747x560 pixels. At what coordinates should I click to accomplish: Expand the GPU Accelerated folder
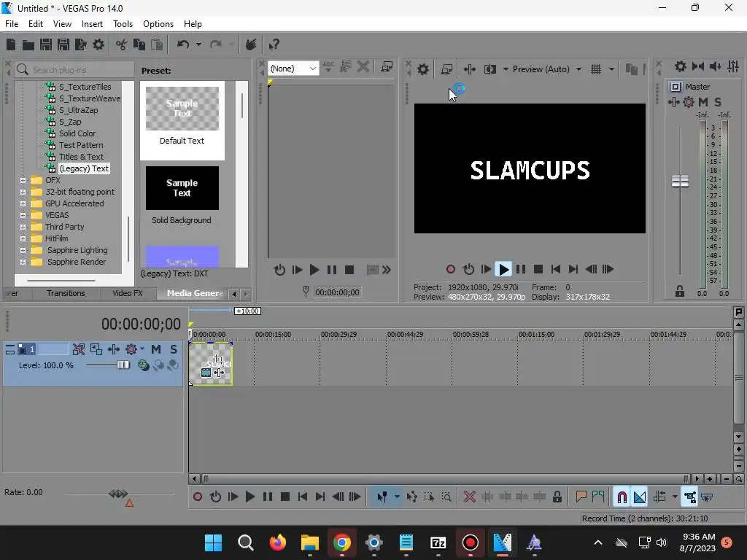23,204
